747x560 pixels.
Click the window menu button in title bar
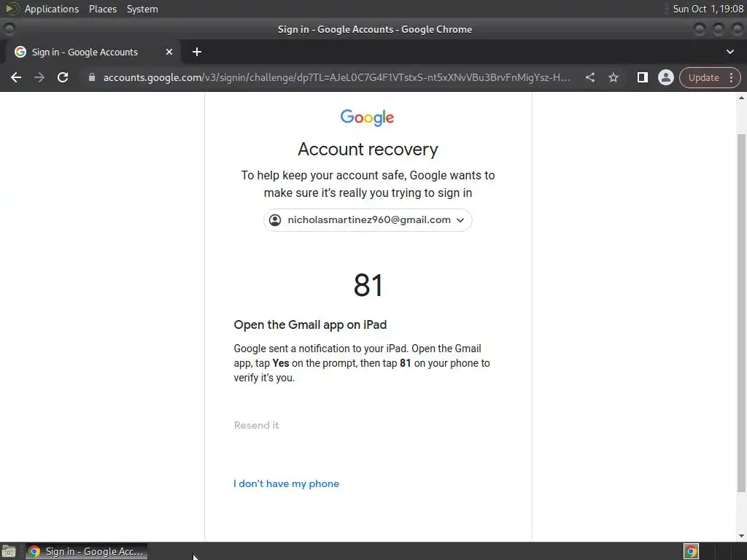(x=9, y=29)
